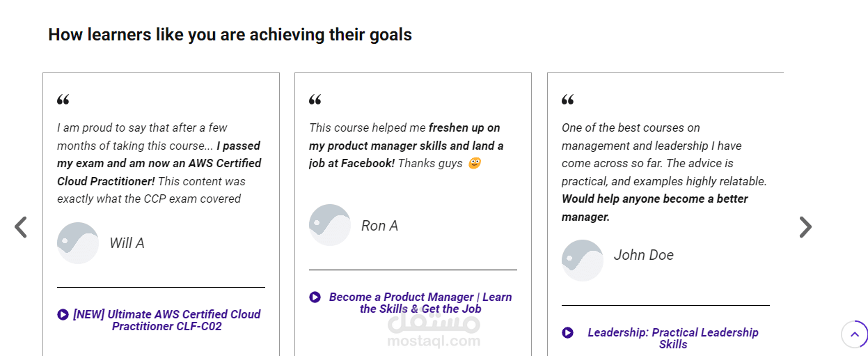Click the reviewer name John Doe
Screen dimensions: 868x356
point(644,255)
